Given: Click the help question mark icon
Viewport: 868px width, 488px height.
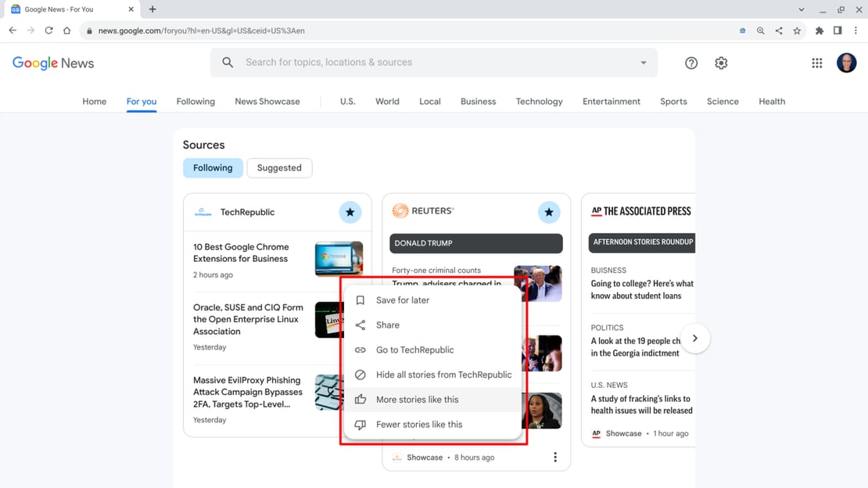Looking at the screenshot, I should (x=690, y=63).
